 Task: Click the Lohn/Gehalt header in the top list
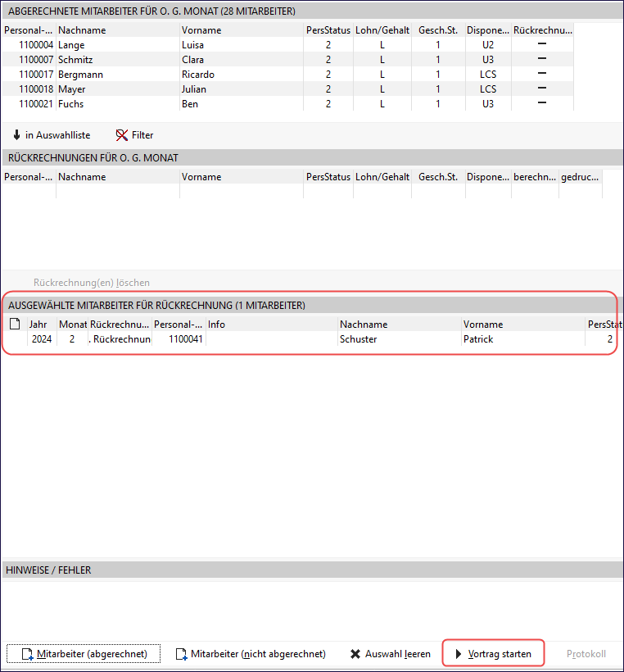[x=382, y=30]
